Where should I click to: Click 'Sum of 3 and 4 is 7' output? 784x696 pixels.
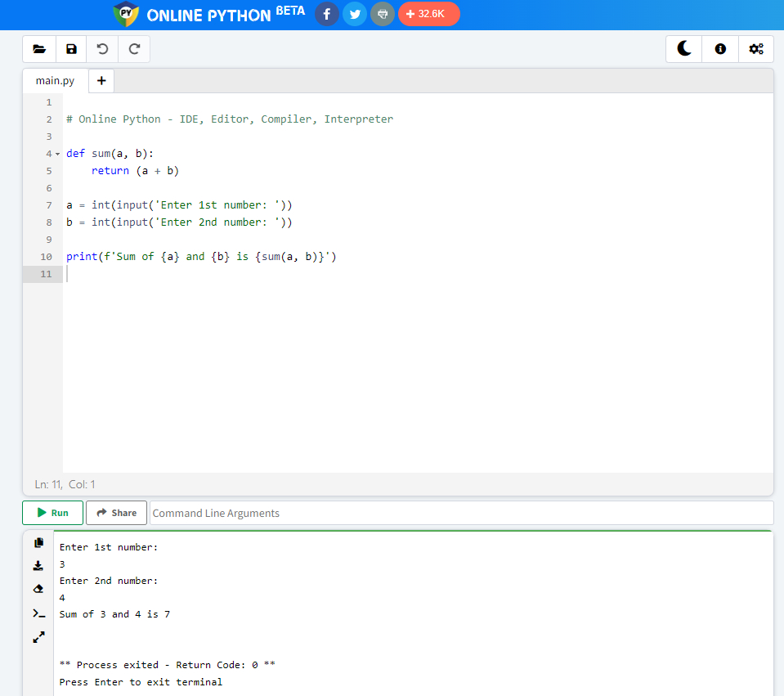[114, 614]
